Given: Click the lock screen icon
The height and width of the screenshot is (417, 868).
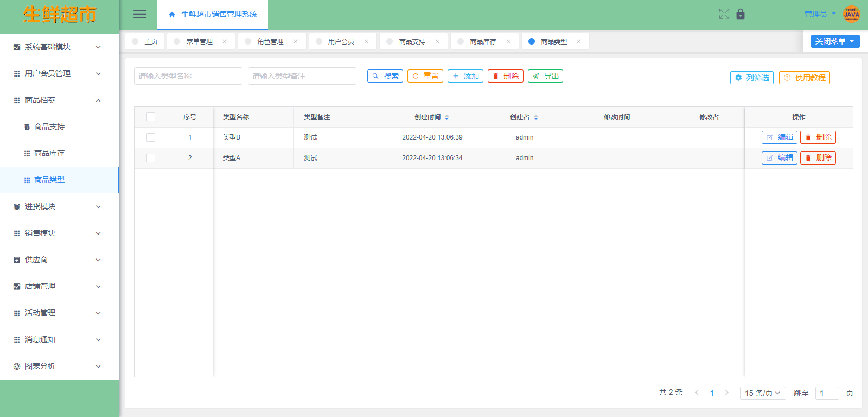Looking at the screenshot, I should pos(741,14).
